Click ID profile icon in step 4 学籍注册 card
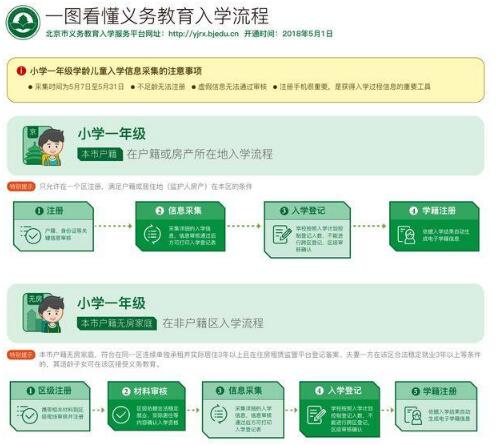Image resolution: width=497 pixels, height=445 pixels. tap(406, 235)
